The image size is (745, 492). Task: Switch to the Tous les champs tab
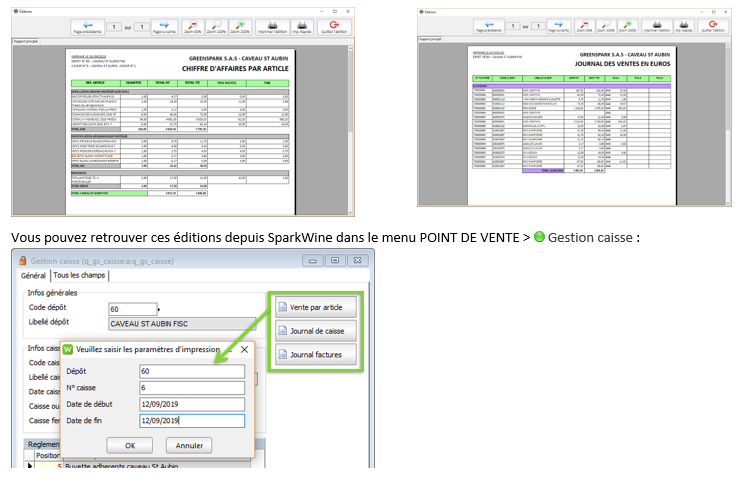[80, 276]
